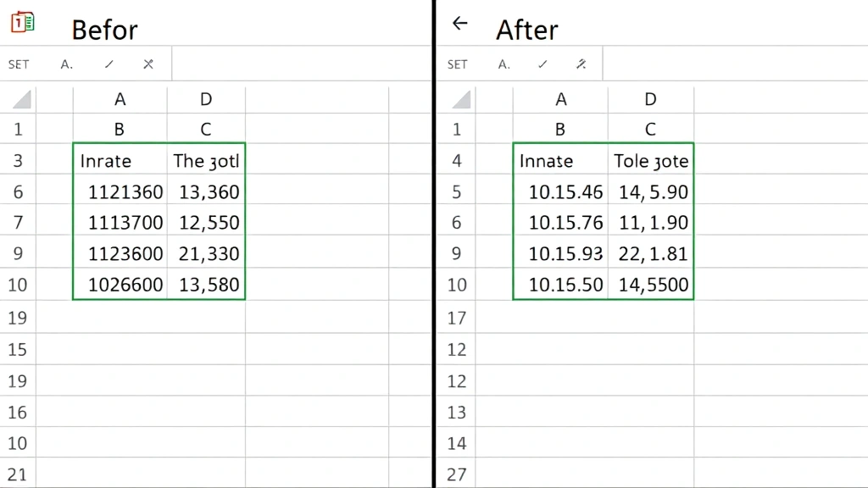Open the A. menu in Befor toolbar
Screen dimensions: 868x488
67,64
